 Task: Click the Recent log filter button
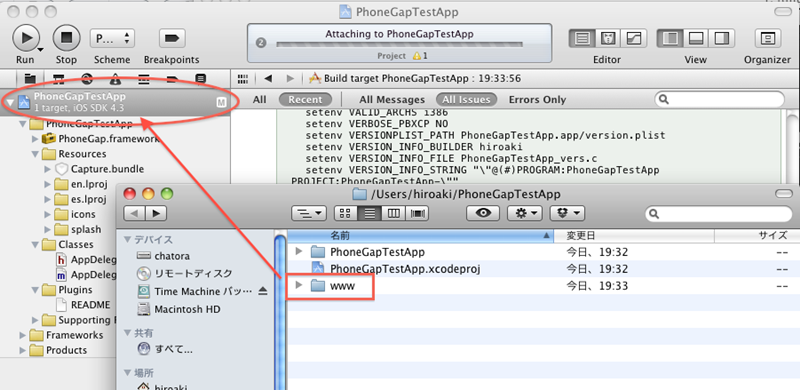tap(305, 100)
